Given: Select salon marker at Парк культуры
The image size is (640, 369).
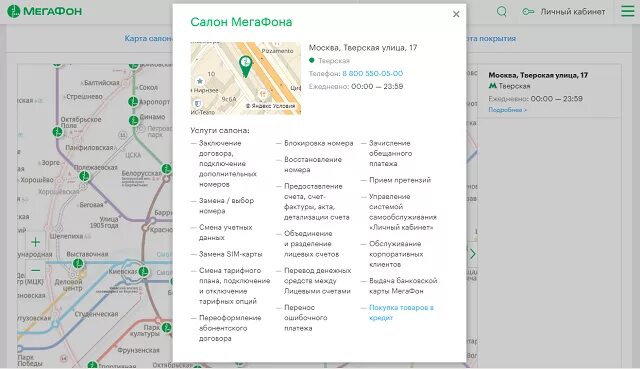Looking at the screenshot, I should 167,327.
